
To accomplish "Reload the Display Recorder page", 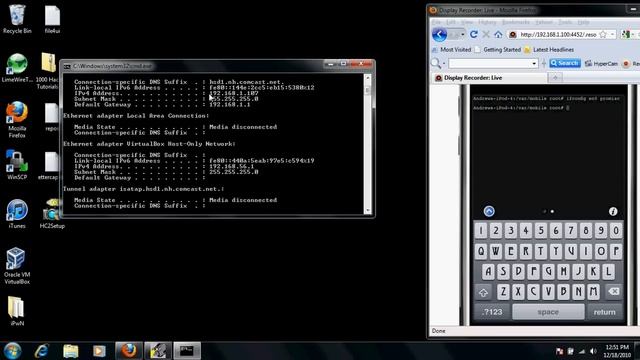I will 474,35.
